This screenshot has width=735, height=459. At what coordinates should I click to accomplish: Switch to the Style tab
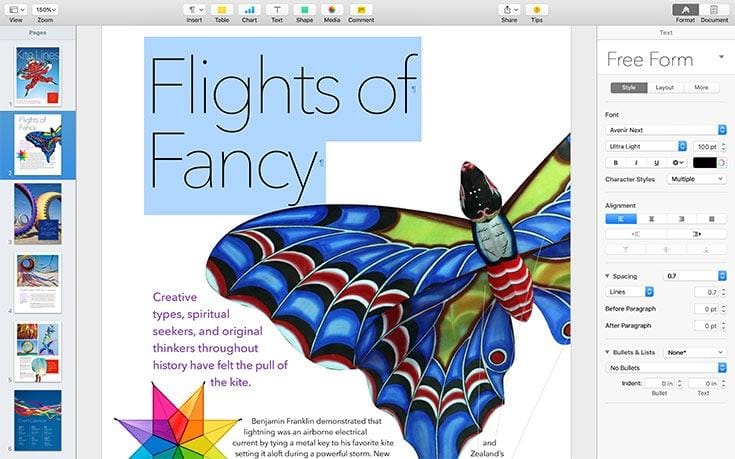629,88
